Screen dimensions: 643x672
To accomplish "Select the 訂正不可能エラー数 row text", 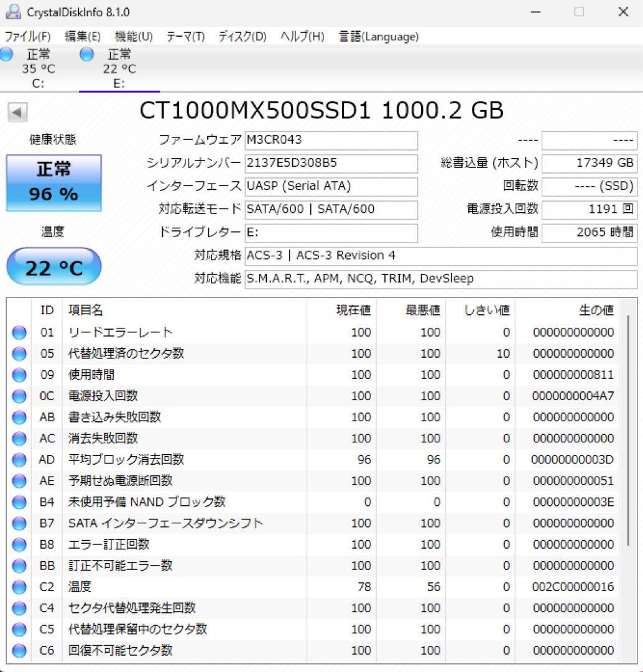I will click(x=120, y=565).
